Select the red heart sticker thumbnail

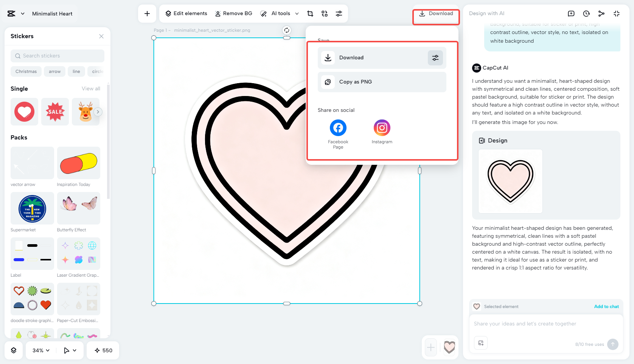[x=24, y=112]
